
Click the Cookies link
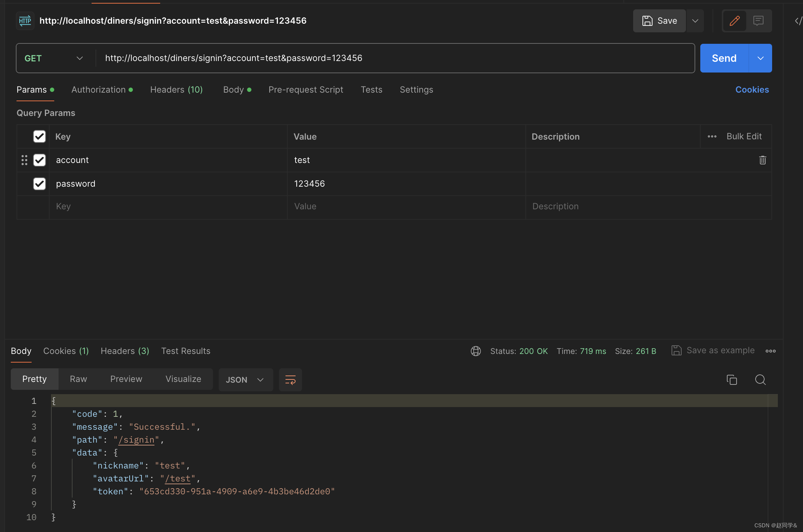pos(752,90)
